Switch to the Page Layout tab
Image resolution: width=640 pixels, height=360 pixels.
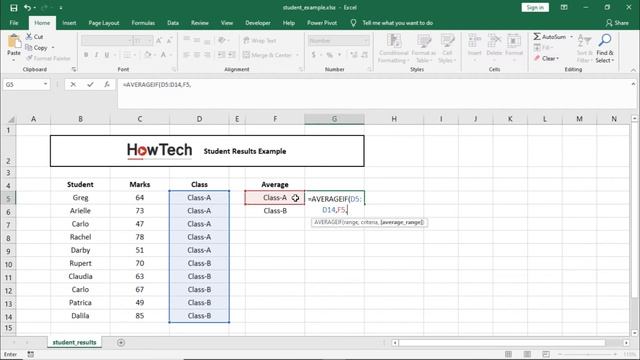pos(104,23)
